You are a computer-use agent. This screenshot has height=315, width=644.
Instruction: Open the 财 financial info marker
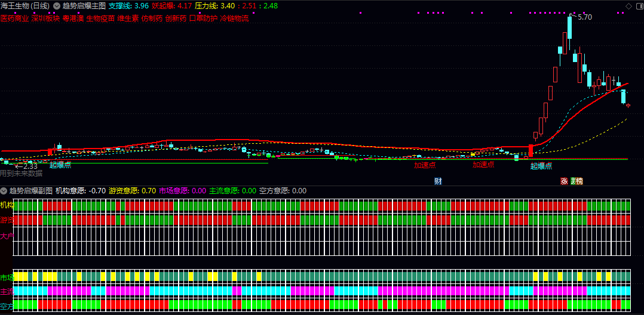(x=438, y=181)
